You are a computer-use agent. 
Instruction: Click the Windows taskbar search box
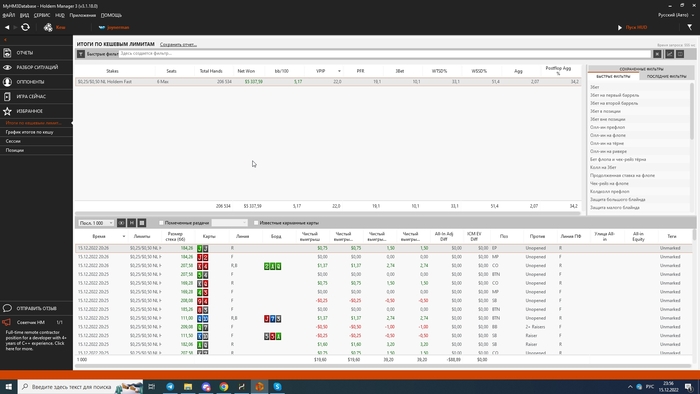click(80, 387)
